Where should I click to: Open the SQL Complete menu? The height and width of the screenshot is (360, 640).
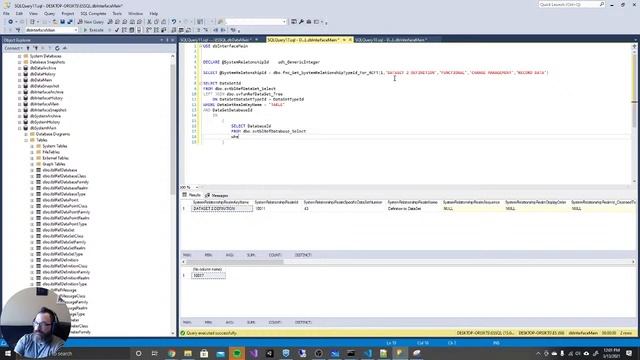(x=93, y=13)
